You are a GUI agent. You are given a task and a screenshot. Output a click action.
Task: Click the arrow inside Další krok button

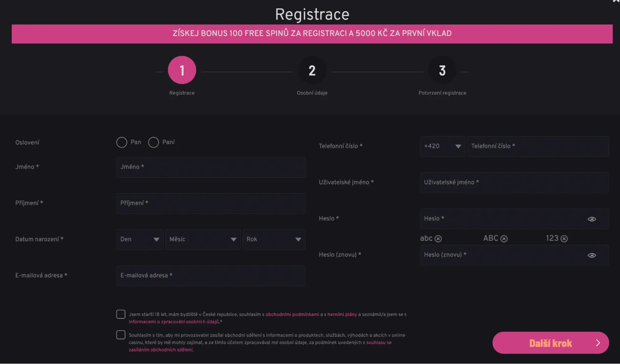tap(599, 343)
